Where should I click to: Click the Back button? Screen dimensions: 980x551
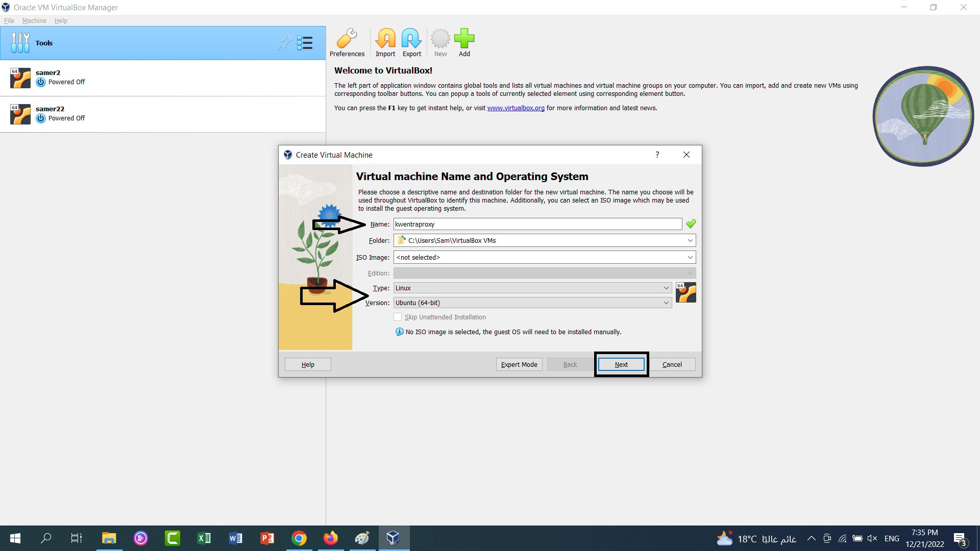[x=570, y=364]
